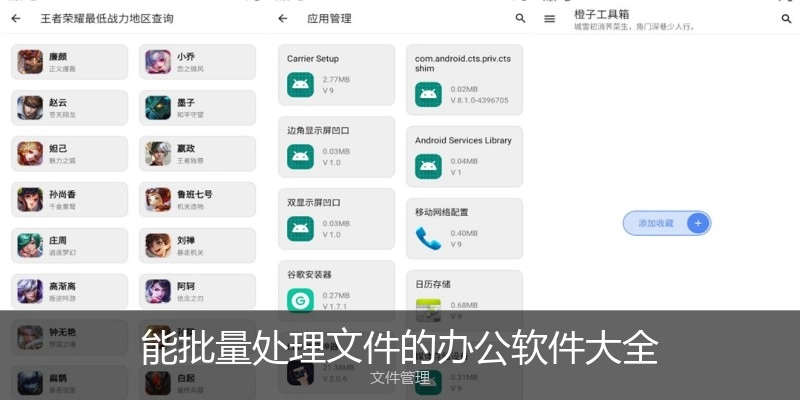Open the Carrier Setup app card title
The height and width of the screenshot is (400, 800).
[313, 59]
